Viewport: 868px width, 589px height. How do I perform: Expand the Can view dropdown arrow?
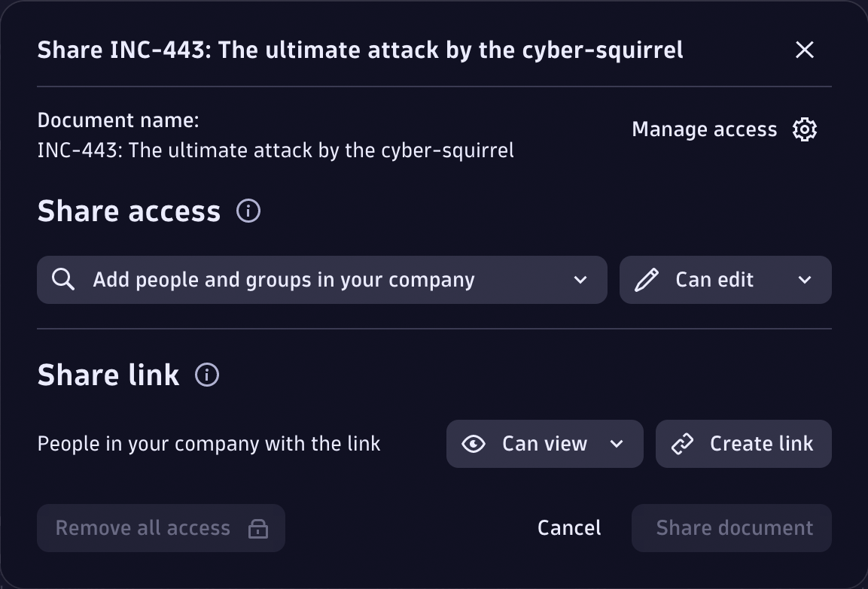[617, 444]
